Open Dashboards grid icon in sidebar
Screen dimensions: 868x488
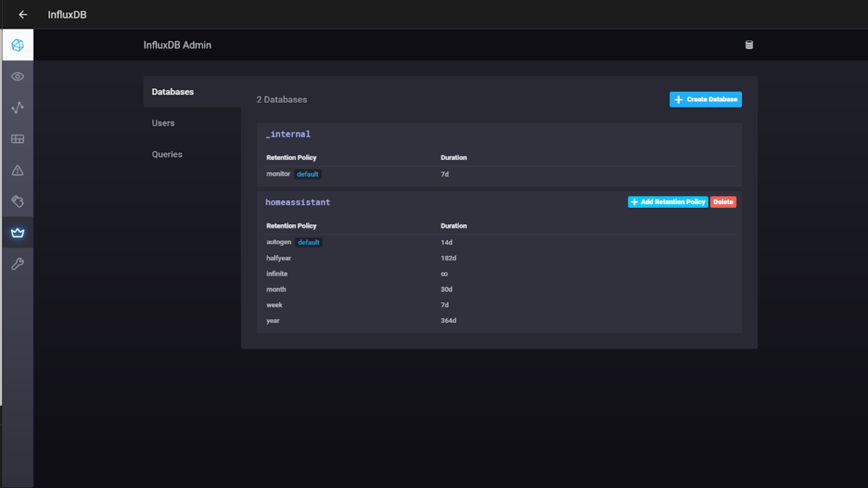tap(17, 139)
